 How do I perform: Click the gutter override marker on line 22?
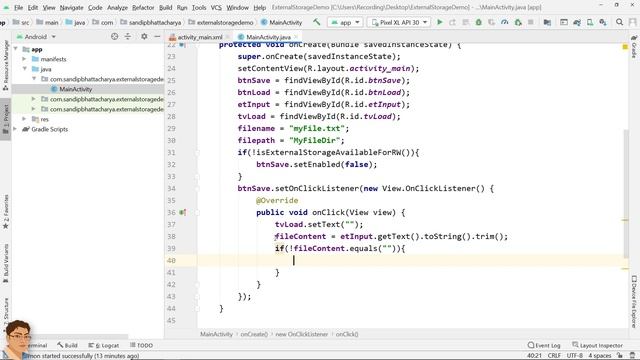point(182,44)
